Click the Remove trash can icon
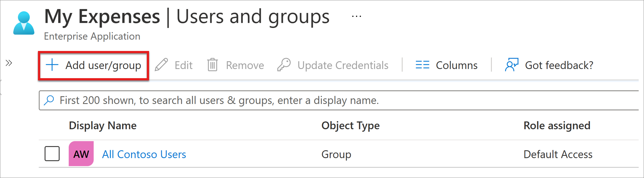 [212, 65]
